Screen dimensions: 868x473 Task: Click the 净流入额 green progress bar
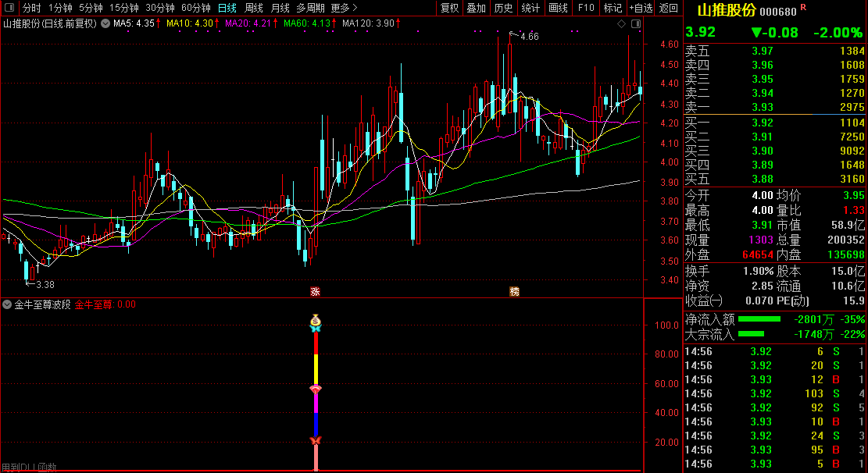(x=759, y=319)
